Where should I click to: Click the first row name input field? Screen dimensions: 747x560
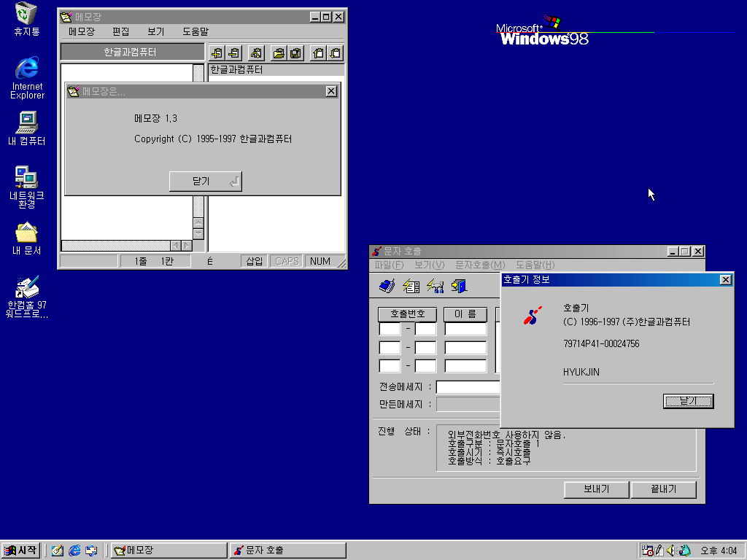tap(465, 329)
